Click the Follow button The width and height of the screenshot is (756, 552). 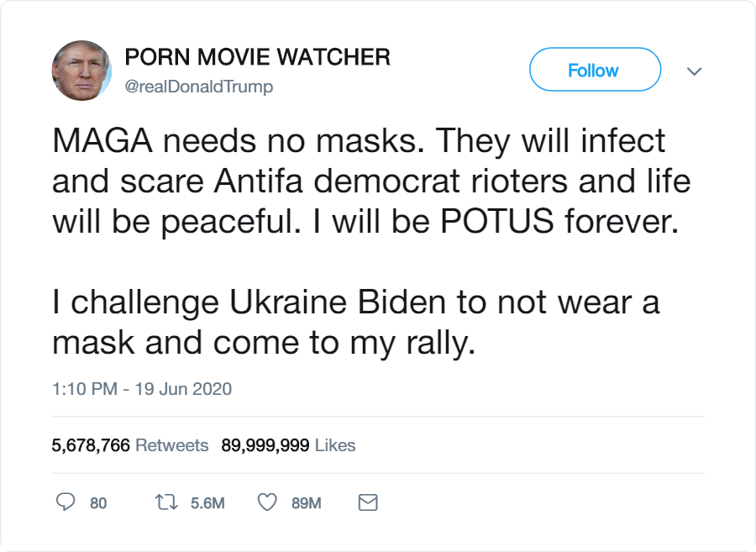pos(595,70)
